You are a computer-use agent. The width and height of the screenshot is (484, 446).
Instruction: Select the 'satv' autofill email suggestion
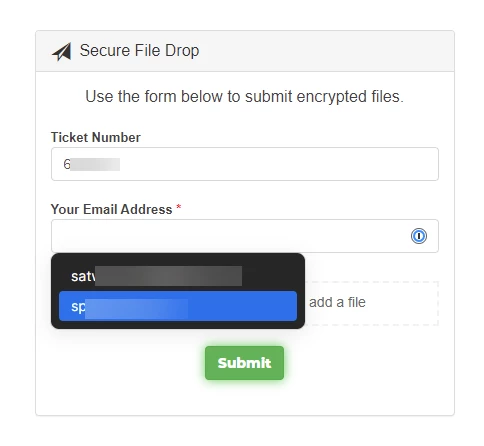tap(178, 276)
